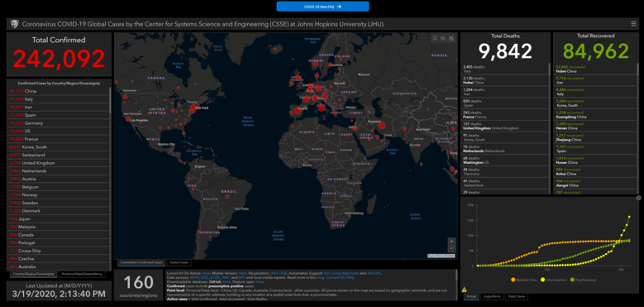Viewport: 644px width, 307px height.
Task: Expand the chart panel with corner circle icon
Action: click(639, 198)
